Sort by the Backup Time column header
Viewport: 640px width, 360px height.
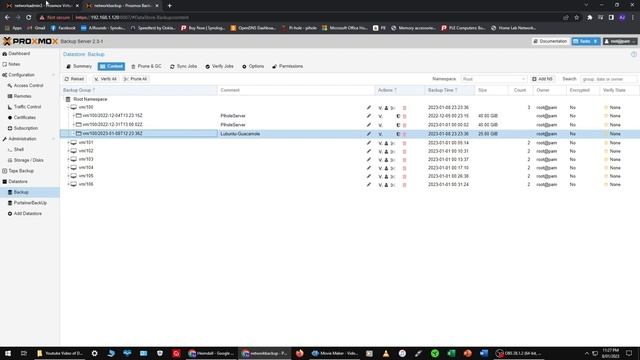[449, 90]
